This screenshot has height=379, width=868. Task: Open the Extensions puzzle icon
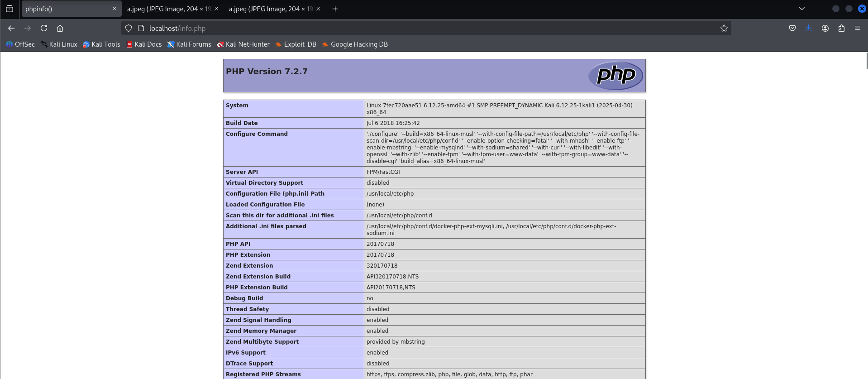coord(841,28)
